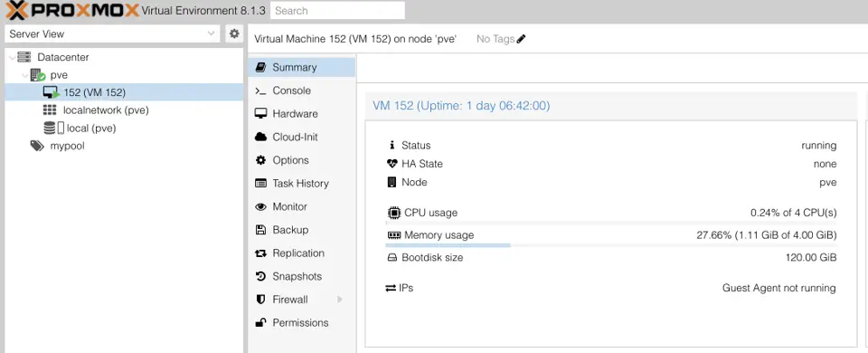Click the Replication arrows icon
Screen dimensions: 868x353
260,253
